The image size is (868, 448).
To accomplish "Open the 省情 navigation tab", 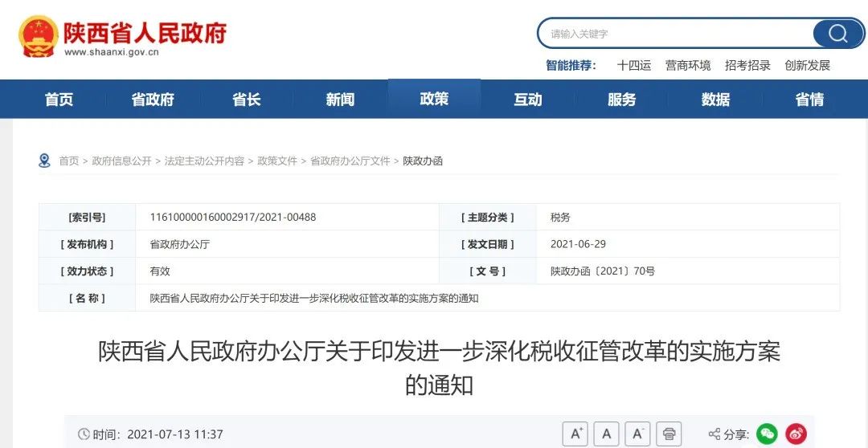I will point(809,100).
